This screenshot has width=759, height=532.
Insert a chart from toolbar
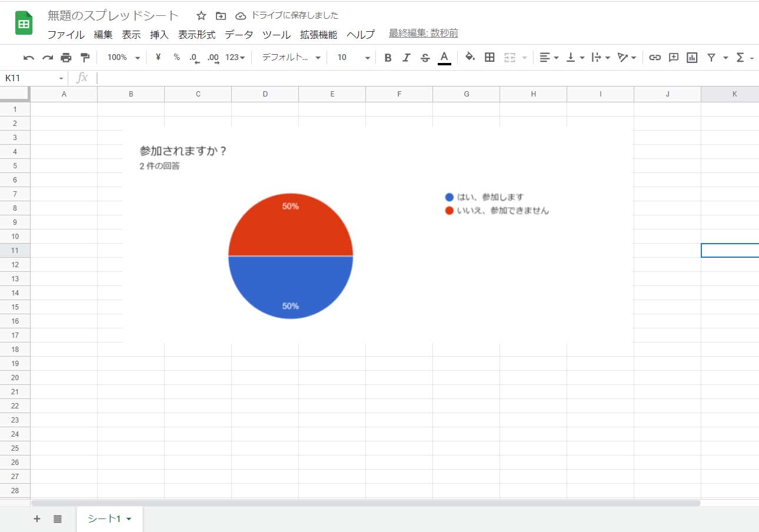(x=692, y=58)
